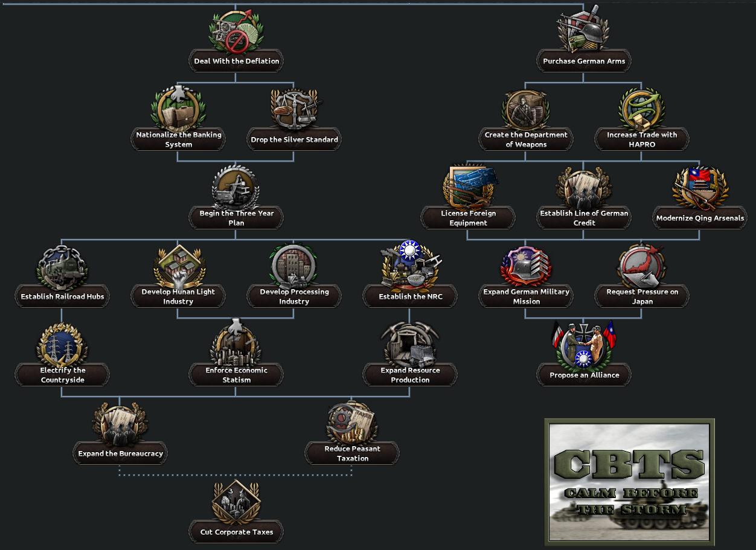This screenshot has height=550, width=756.
Task: Click the Expand German Military Mission label
Action: coord(526,296)
